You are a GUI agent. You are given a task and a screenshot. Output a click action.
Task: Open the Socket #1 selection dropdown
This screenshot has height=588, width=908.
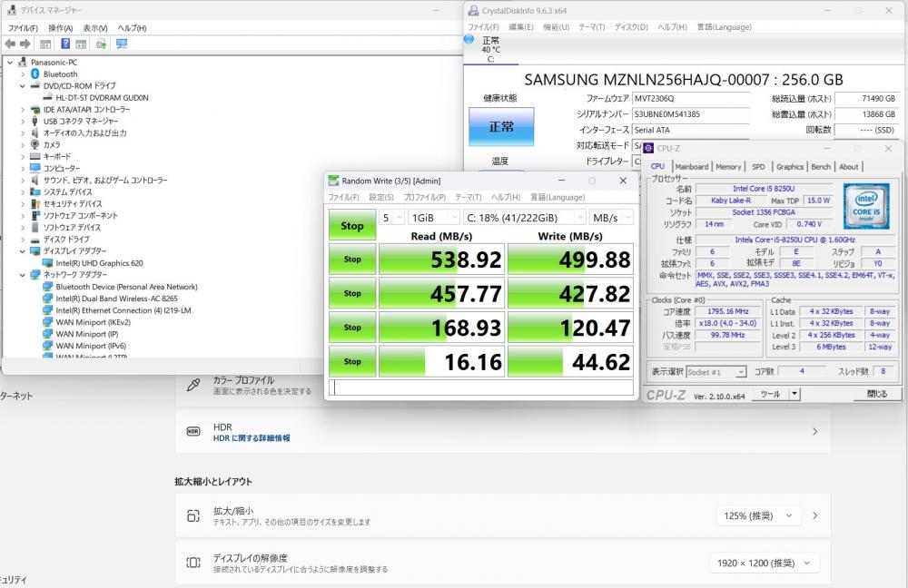point(716,372)
